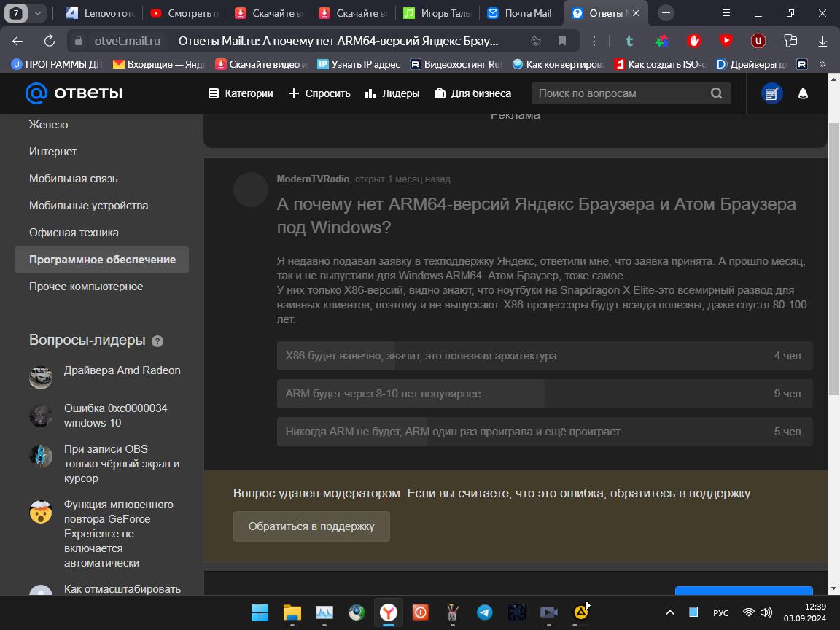Open the OBS чёрный экран question
This screenshot has width=840, height=630.
pyautogui.click(x=122, y=464)
